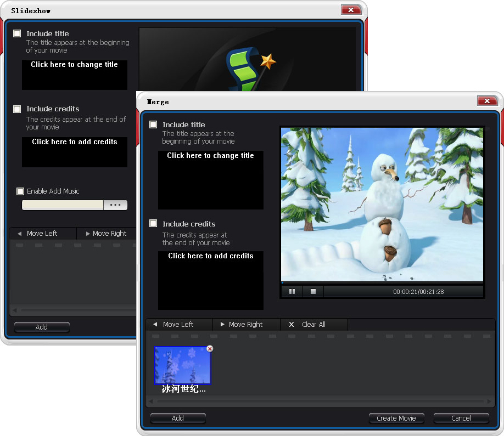Click the Merge clip strip horizontal scrollbar

point(320,401)
